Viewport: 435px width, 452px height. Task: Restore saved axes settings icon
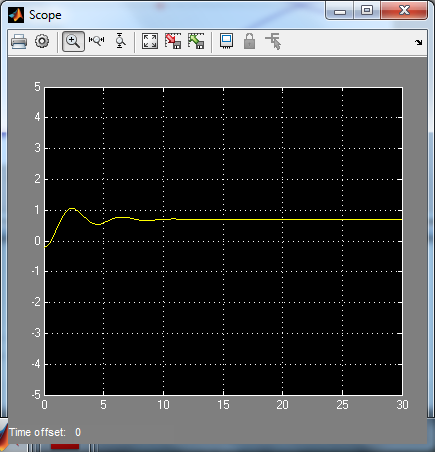(196, 41)
